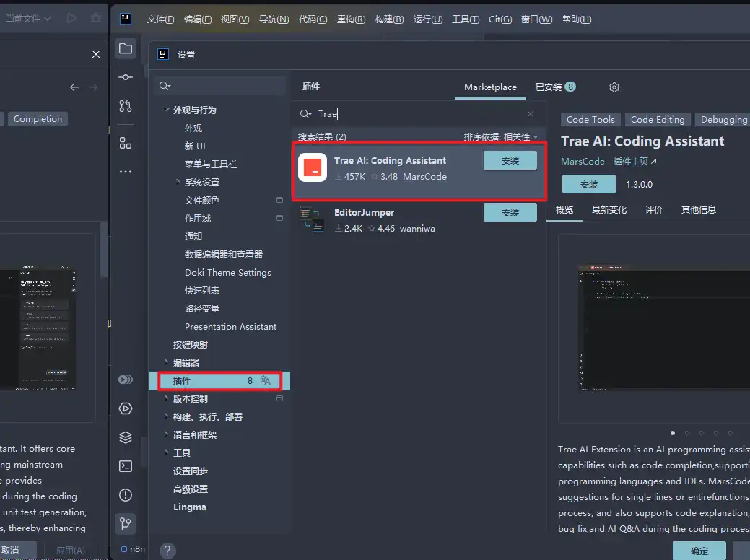
Task: Expand the 构建、执行、部署 node
Action: (167, 416)
